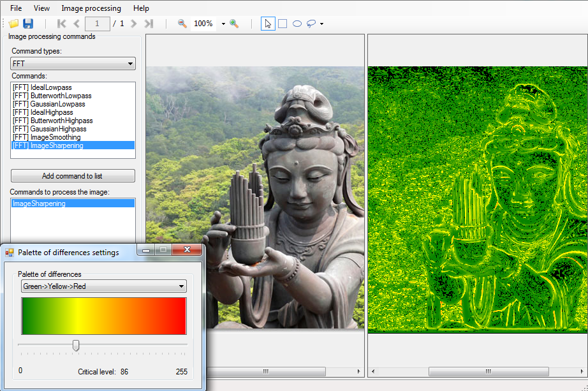Open the File menu

(16, 8)
